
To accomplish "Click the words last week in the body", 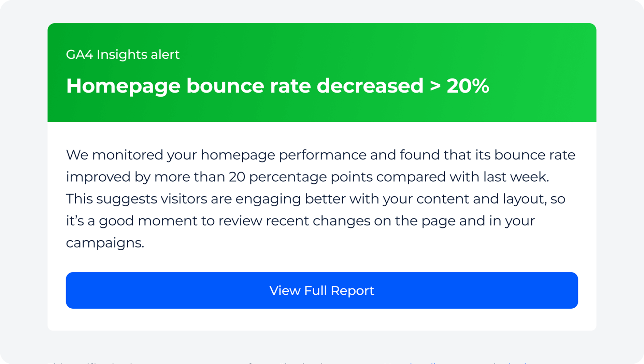I will 515,177.
